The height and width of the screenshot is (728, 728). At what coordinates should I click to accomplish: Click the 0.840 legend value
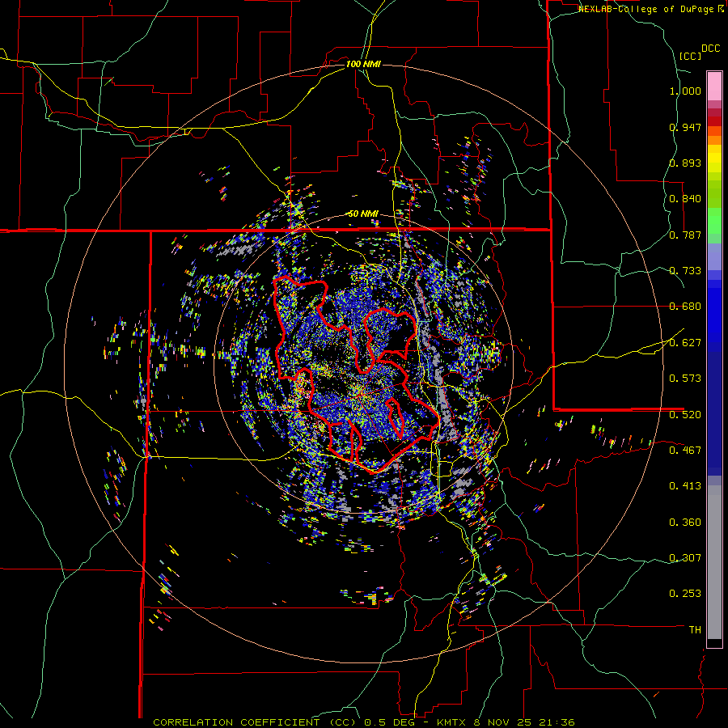685,199
